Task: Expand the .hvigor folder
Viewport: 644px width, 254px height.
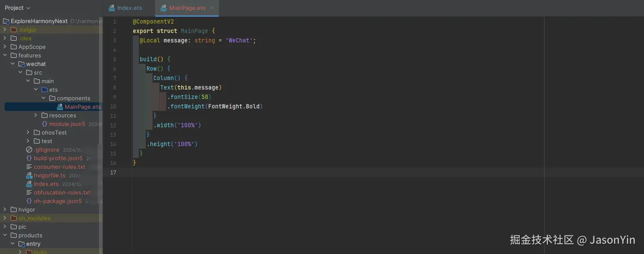Action: [5, 30]
